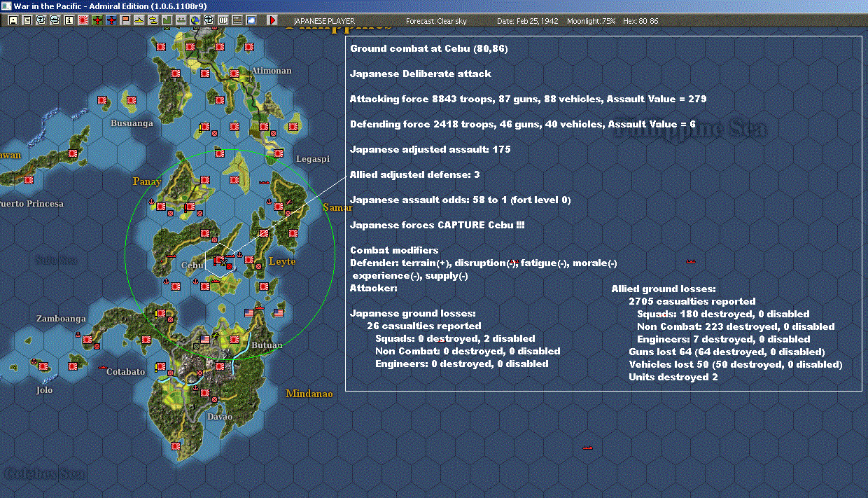Click the 'Japanese Deliberate attack' line

pyautogui.click(x=421, y=74)
